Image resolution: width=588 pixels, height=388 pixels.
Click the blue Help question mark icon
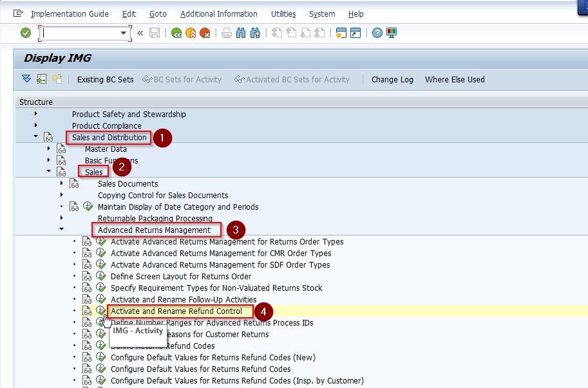point(377,33)
